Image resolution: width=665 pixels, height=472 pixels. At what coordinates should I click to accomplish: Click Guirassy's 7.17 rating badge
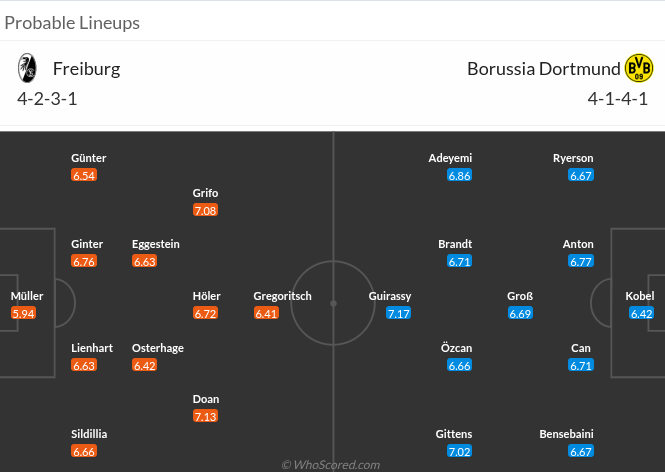tap(399, 313)
